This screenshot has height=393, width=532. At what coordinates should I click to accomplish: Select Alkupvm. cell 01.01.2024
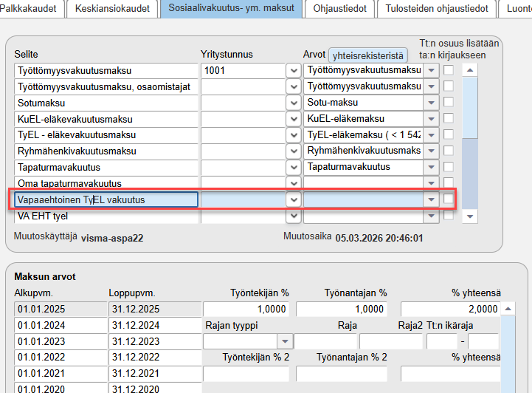tap(61, 325)
